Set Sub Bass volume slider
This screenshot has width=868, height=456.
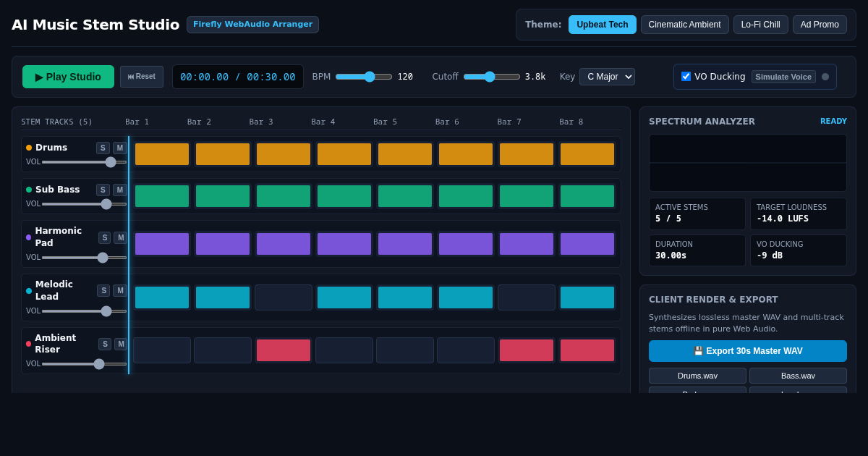tap(84, 204)
